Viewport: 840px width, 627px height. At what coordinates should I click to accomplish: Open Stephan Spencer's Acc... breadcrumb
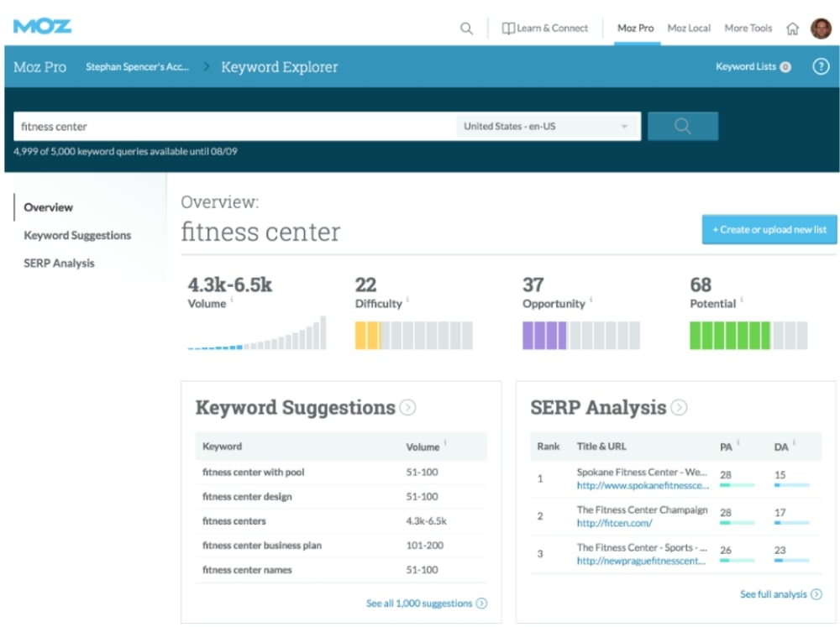pyautogui.click(x=137, y=67)
